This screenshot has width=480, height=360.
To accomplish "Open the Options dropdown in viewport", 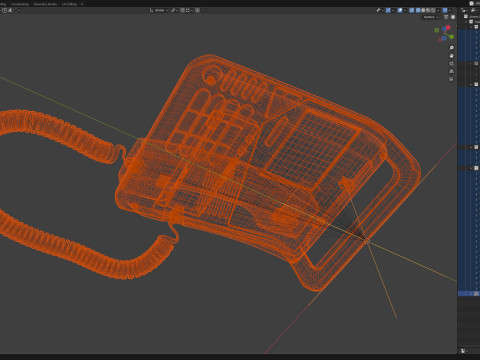I will 431,17.
